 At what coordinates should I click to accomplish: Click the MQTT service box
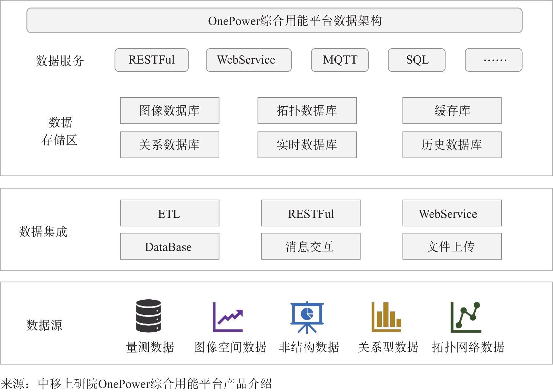click(340, 60)
